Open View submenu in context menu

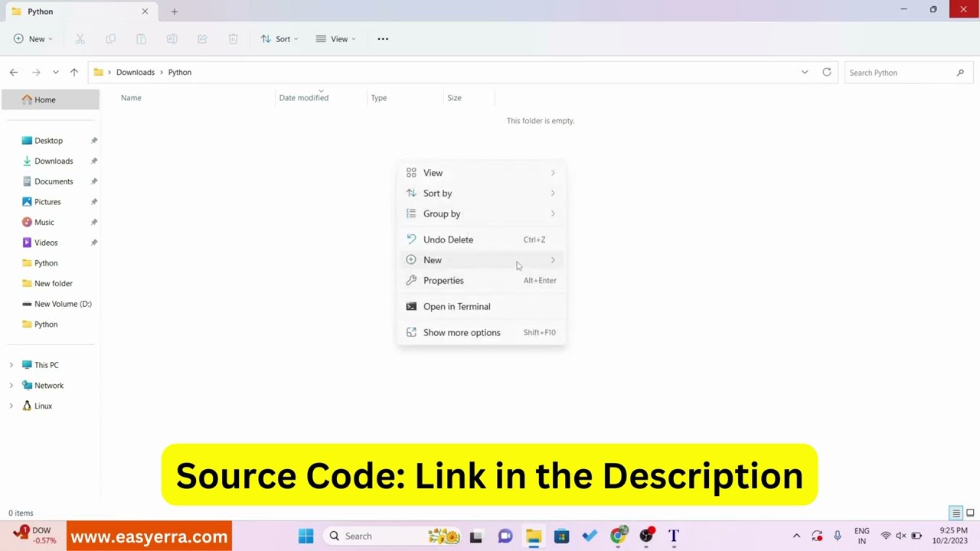click(x=481, y=173)
